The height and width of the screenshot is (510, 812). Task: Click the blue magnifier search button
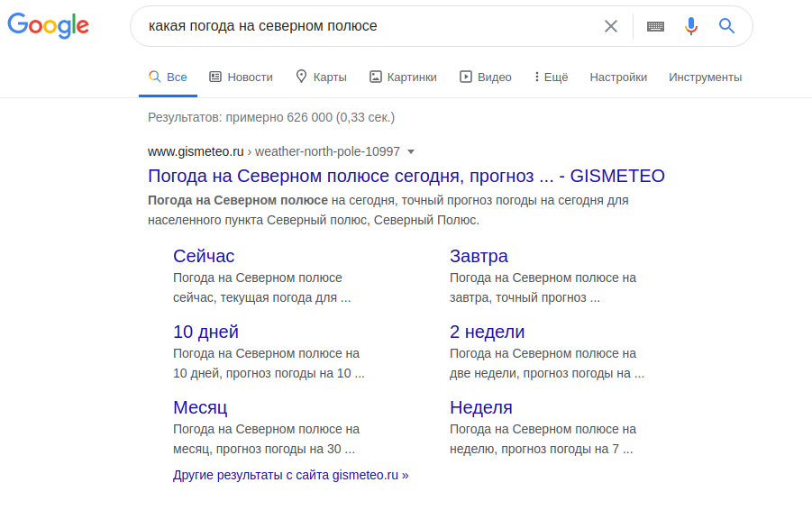click(x=726, y=26)
